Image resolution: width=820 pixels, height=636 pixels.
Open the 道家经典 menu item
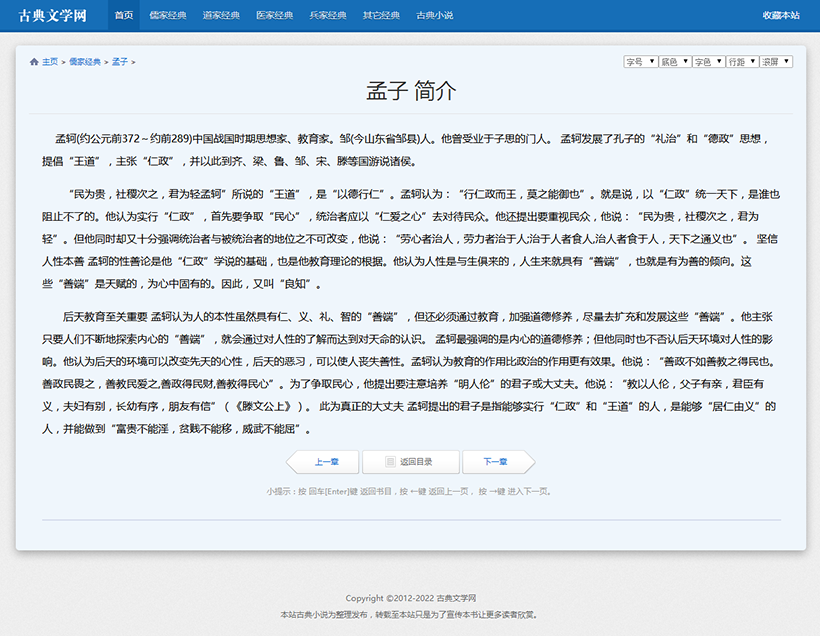tap(221, 16)
